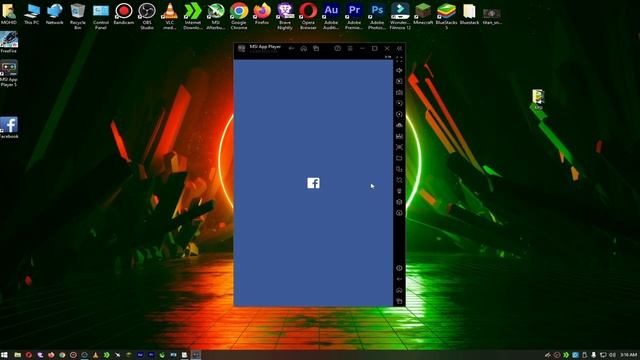
Task: Select the Adobe Premiere desktop icon
Action: 354,16
